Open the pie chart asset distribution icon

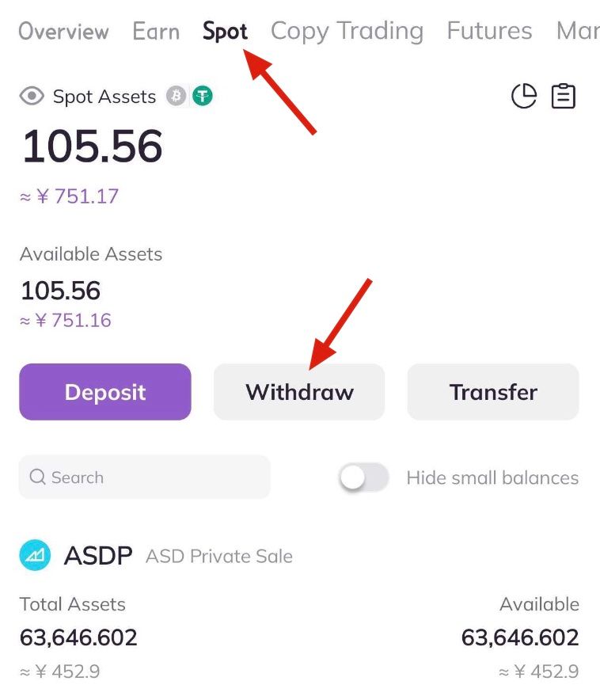[x=524, y=97]
